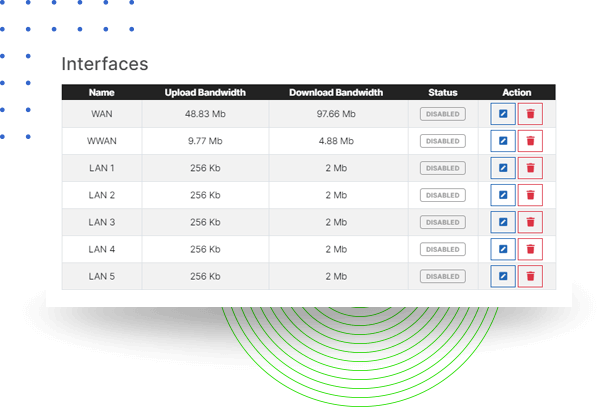Screen dimensions: 607x407
Task: Select the LAN 4 name cell
Action: (102, 250)
